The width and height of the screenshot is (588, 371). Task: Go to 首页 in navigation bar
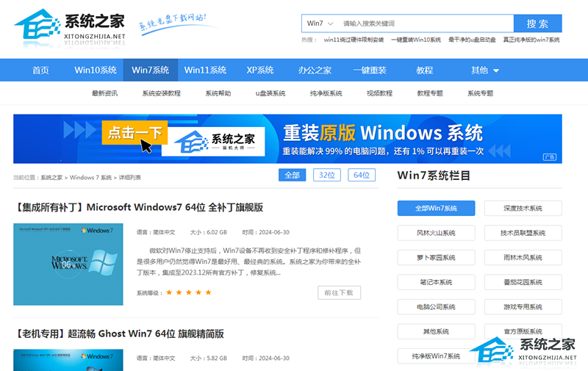pos(40,70)
